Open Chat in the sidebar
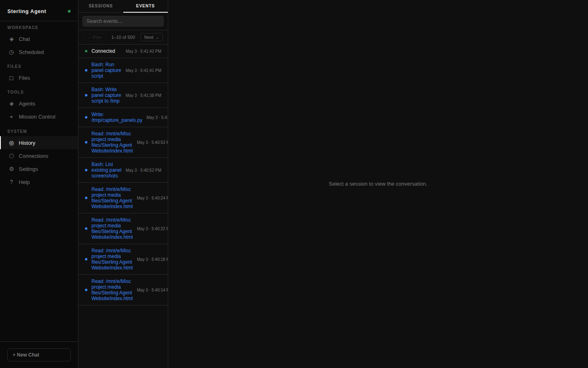The width and height of the screenshot is (588, 368). 39,39
